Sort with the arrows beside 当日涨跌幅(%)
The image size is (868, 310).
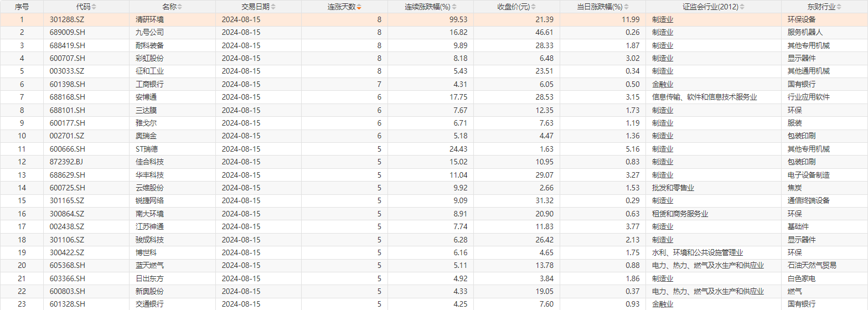(x=626, y=7)
